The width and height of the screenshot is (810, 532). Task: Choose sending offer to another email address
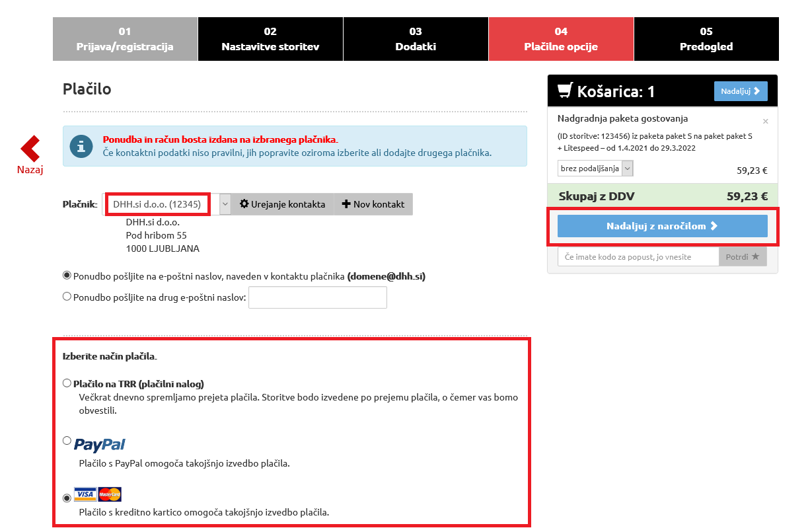[x=67, y=297]
